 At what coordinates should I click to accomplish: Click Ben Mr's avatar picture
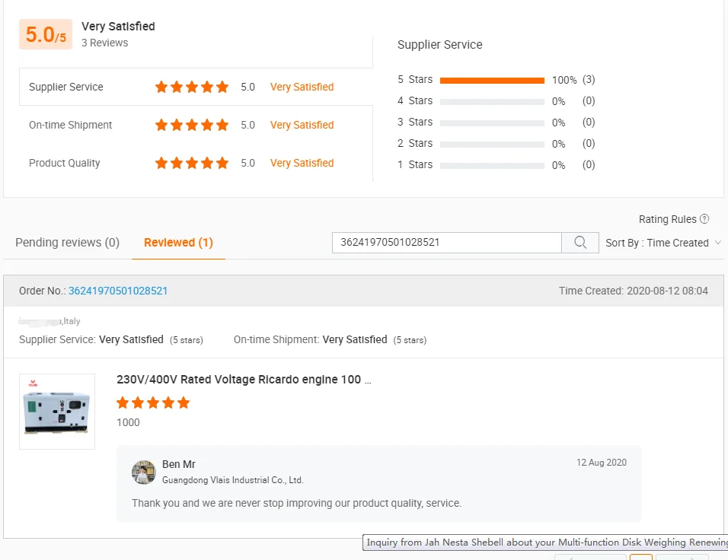pos(144,472)
